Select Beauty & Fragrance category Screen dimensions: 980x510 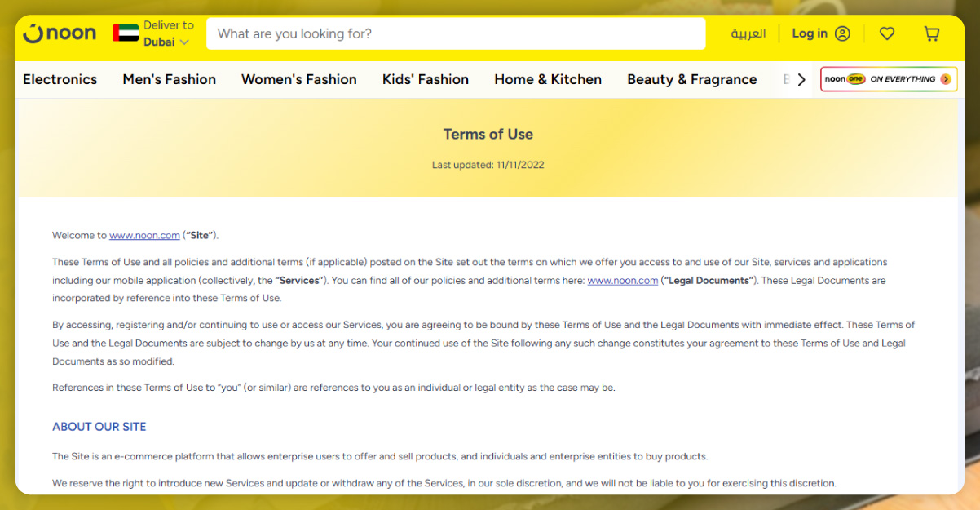(691, 79)
